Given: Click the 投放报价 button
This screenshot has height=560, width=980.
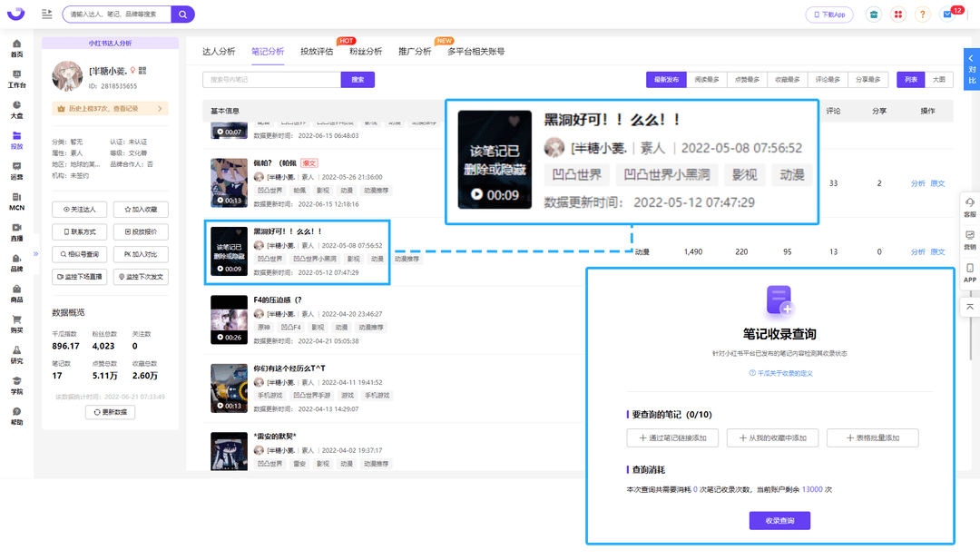Looking at the screenshot, I should click(141, 231).
